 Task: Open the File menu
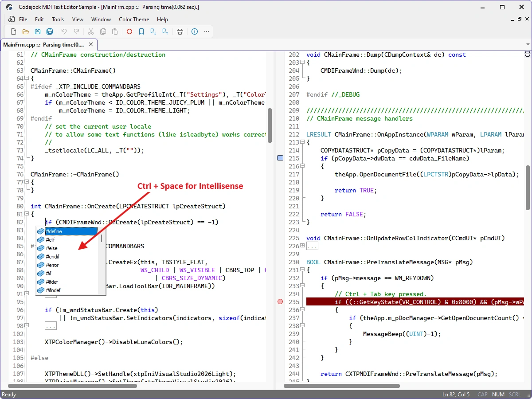click(23, 19)
